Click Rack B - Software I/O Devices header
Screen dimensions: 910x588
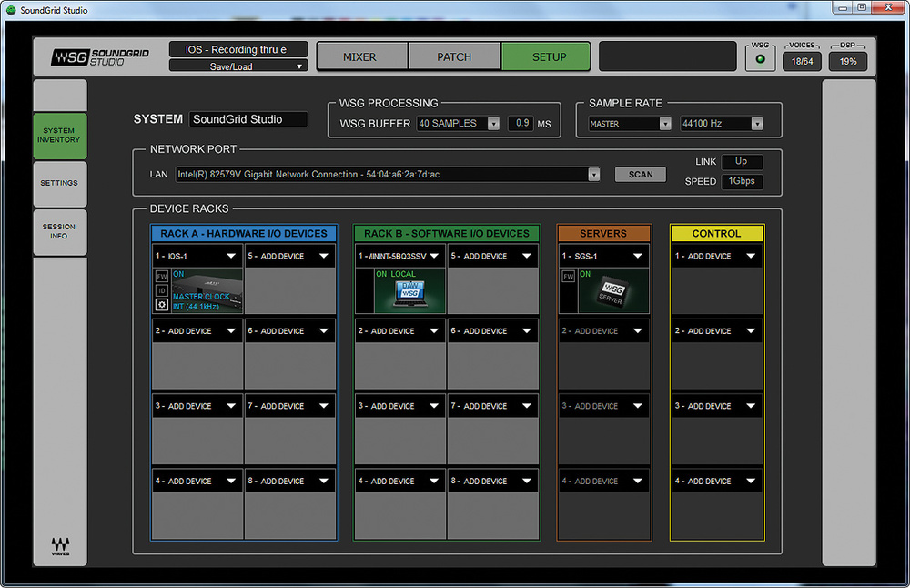click(x=446, y=233)
